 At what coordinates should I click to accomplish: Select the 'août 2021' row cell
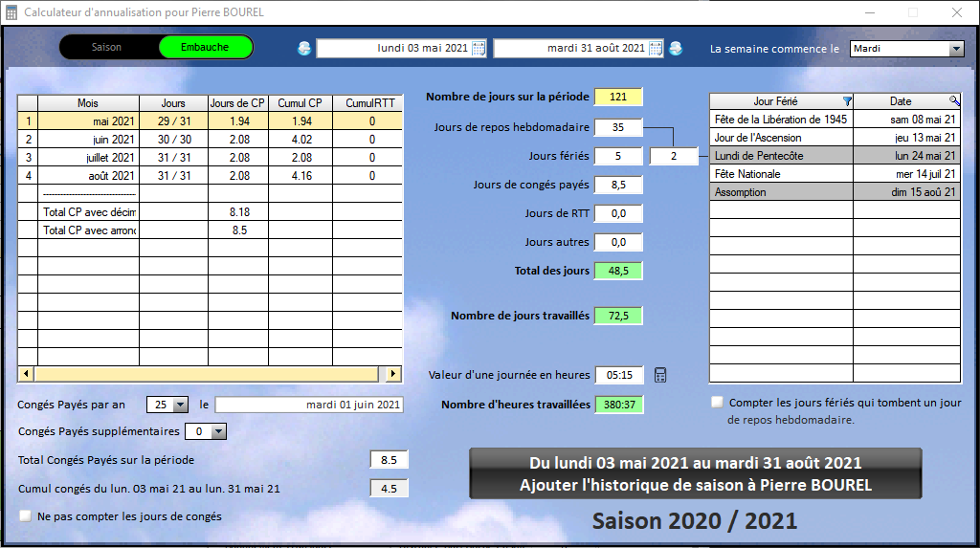coord(89,176)
